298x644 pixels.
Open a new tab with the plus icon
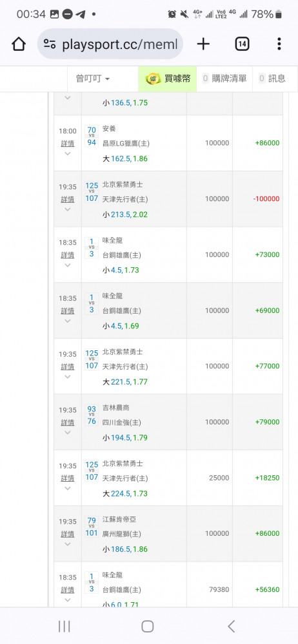coord(203,44)
